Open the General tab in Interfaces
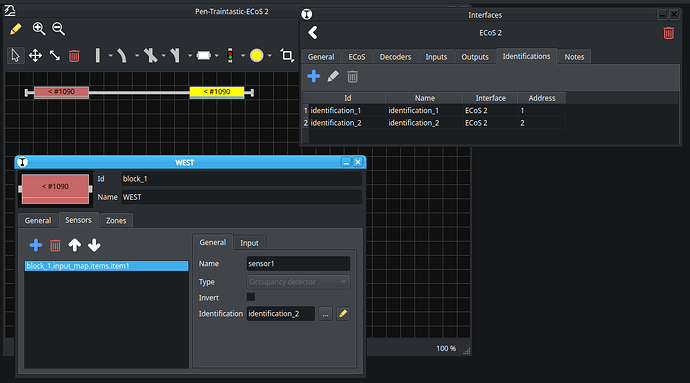690x383 pixels. (x=321, y=57)
